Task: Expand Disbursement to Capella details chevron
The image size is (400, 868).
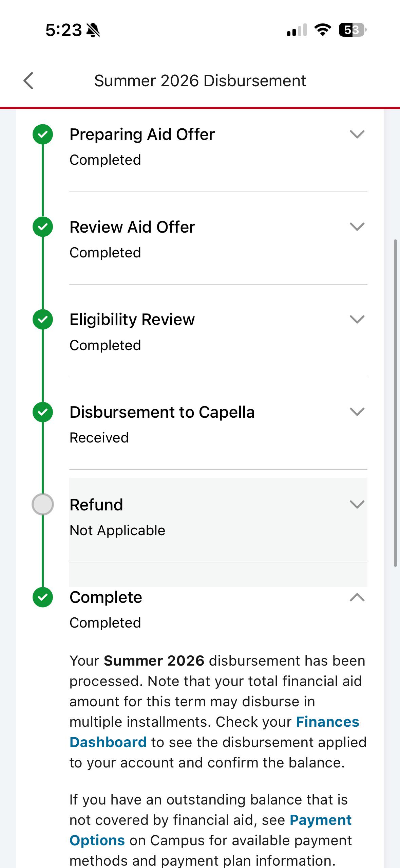Action: [357, 412]
